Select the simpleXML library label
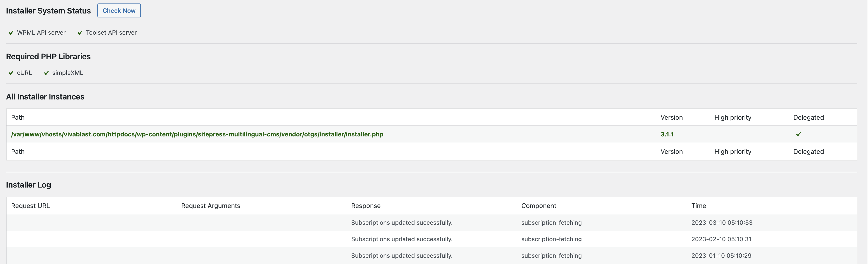The image size is (868, 264). click(68, 73)
